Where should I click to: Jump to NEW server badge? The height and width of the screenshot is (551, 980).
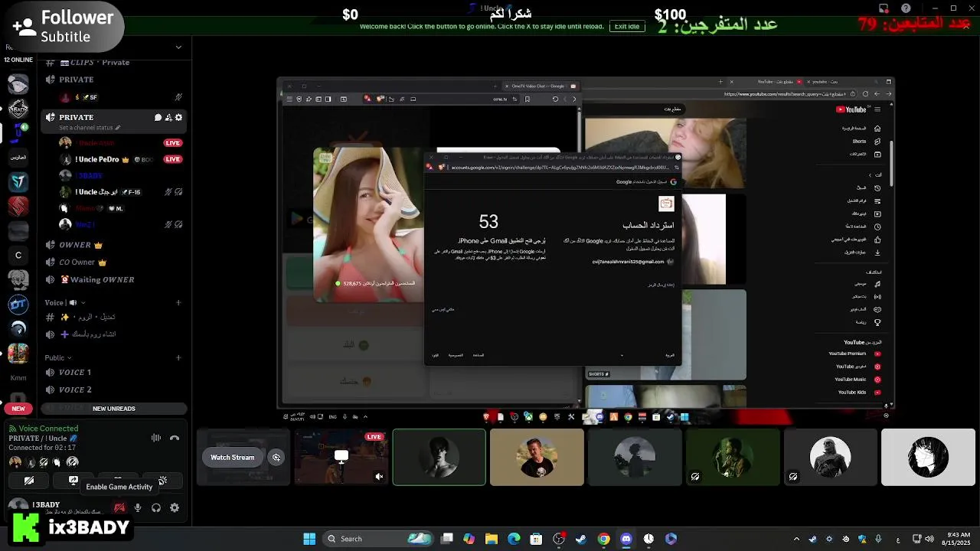18,409
